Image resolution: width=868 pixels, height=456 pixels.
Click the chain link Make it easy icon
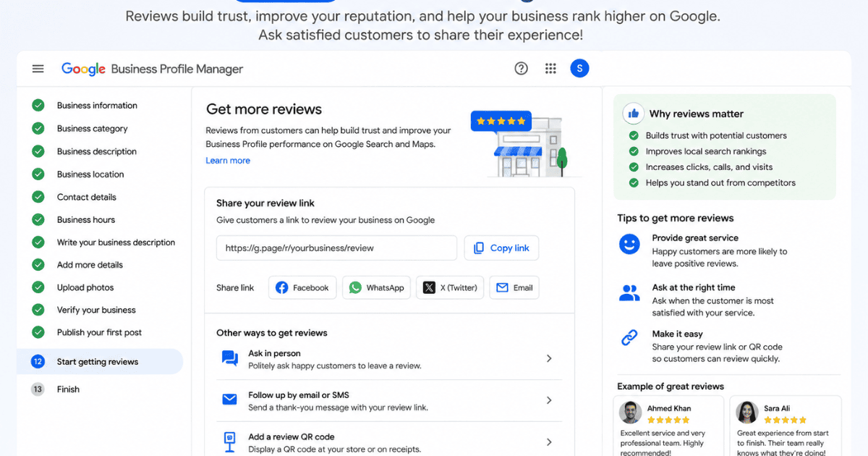629,337
